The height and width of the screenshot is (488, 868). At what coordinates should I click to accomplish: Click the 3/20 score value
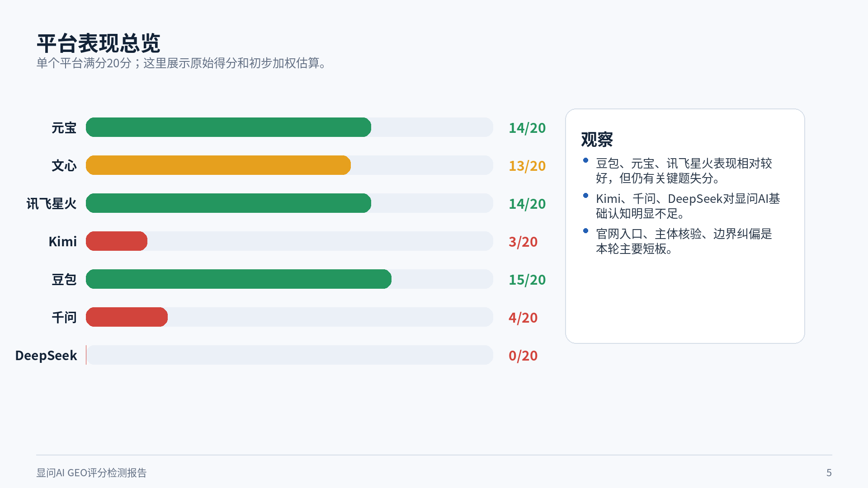point(523,242)
